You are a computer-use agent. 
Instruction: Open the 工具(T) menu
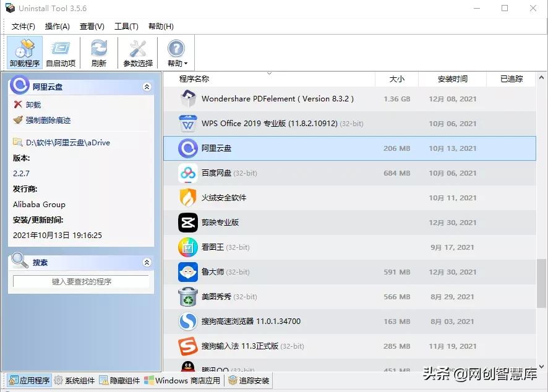126,26
